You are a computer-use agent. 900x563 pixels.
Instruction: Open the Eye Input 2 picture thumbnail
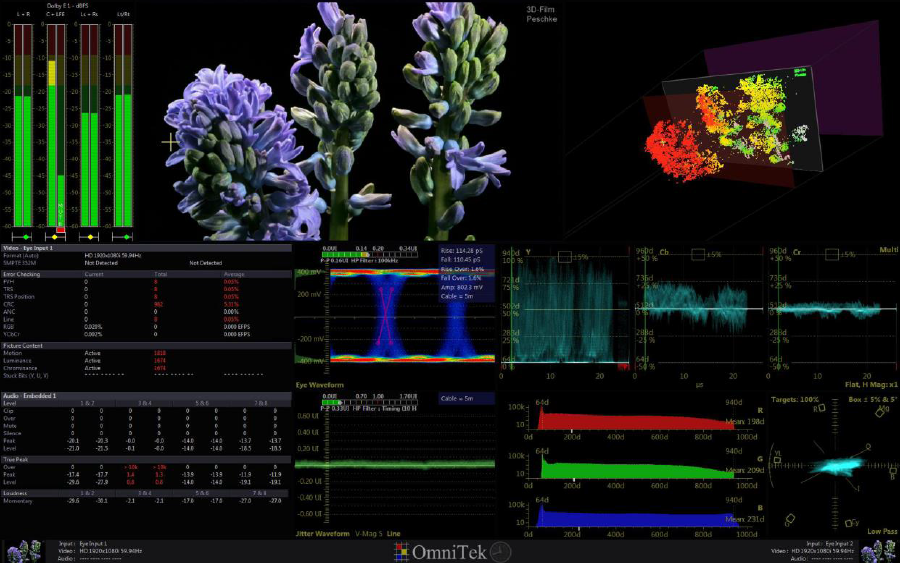[x=878, y=551]
